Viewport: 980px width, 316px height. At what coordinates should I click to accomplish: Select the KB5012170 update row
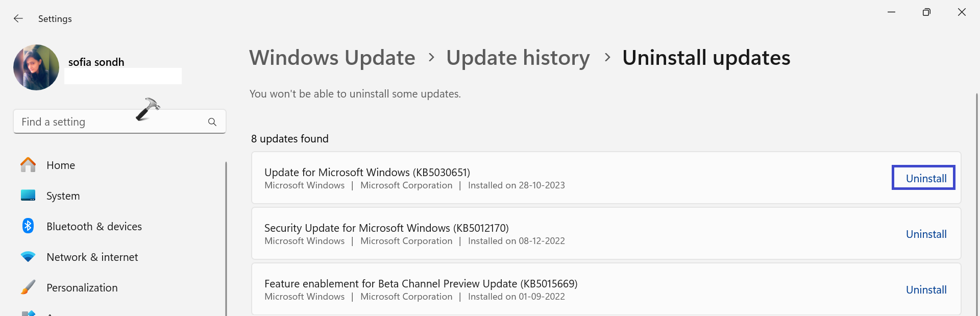click(x=561, y=233)
